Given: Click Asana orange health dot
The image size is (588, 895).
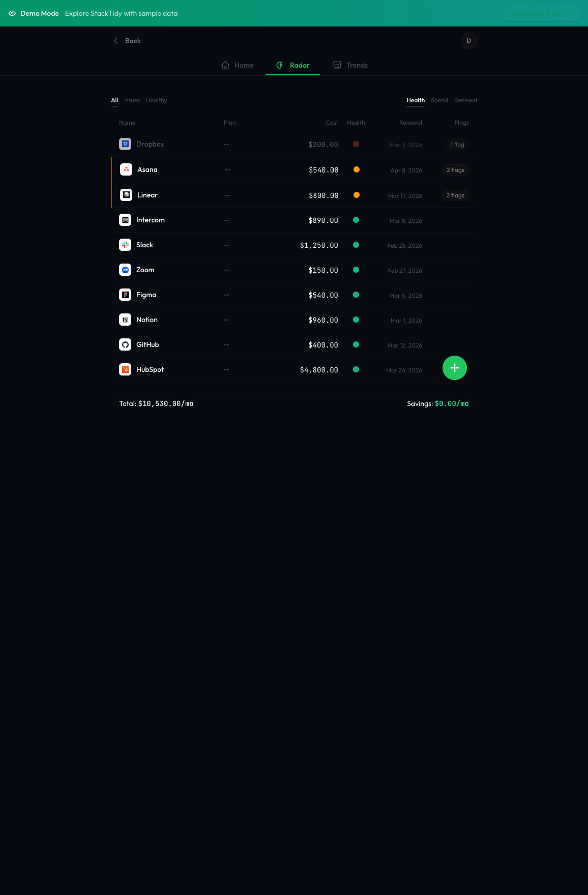Looking at the screenshot, I should [357, 169].
